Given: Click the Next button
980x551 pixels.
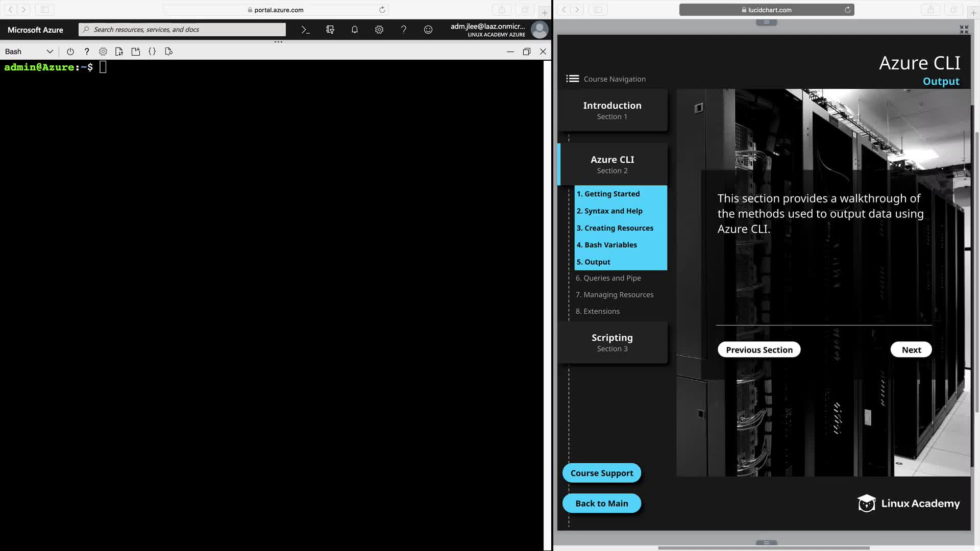Looking at the screenshot, I should pyautogui.click(x=911, y=349).
